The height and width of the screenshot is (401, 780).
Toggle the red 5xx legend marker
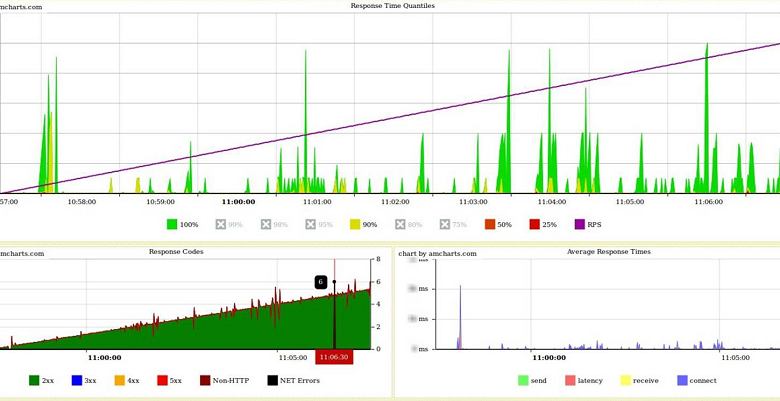162,380
